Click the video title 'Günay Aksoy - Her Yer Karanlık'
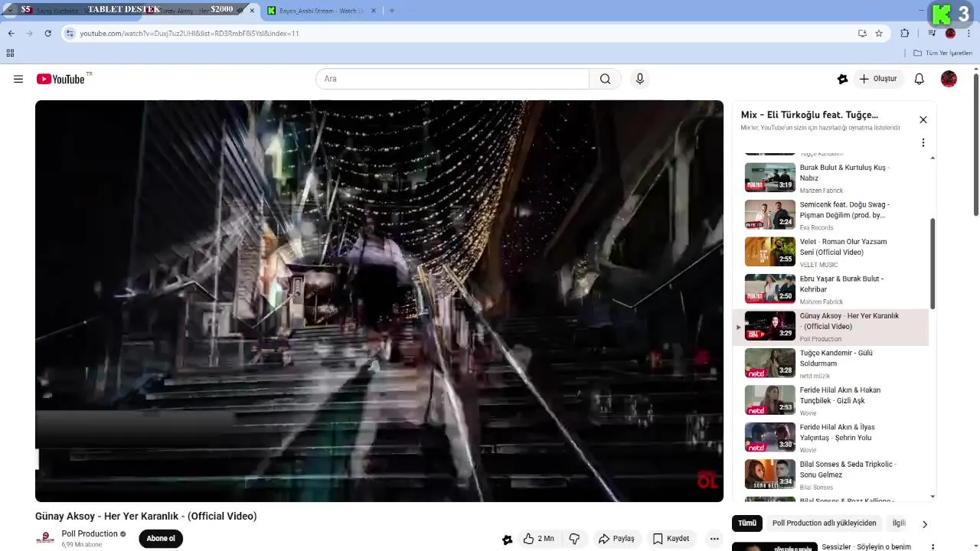 pos(146,517)
